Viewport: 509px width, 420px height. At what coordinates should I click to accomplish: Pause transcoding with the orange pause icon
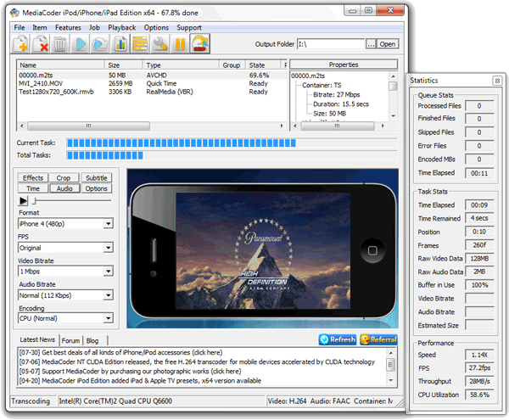pos(180,43)
